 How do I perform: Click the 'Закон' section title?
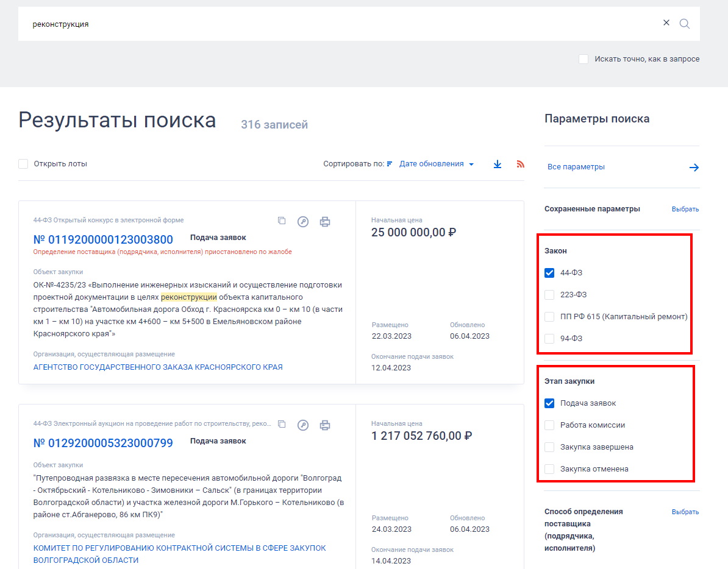(555, 251)
